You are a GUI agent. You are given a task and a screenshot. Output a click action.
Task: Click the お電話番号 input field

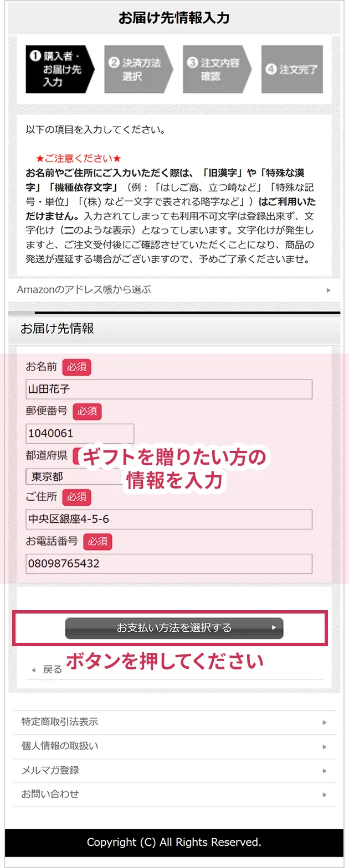tap(169, 563)
